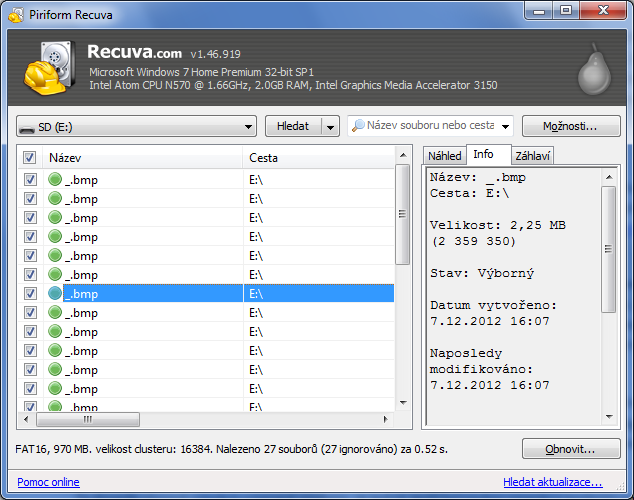The height and width of the screenshot is (500, 634).
Task: Open the Pomoc online link
Action: pos(48,482)
